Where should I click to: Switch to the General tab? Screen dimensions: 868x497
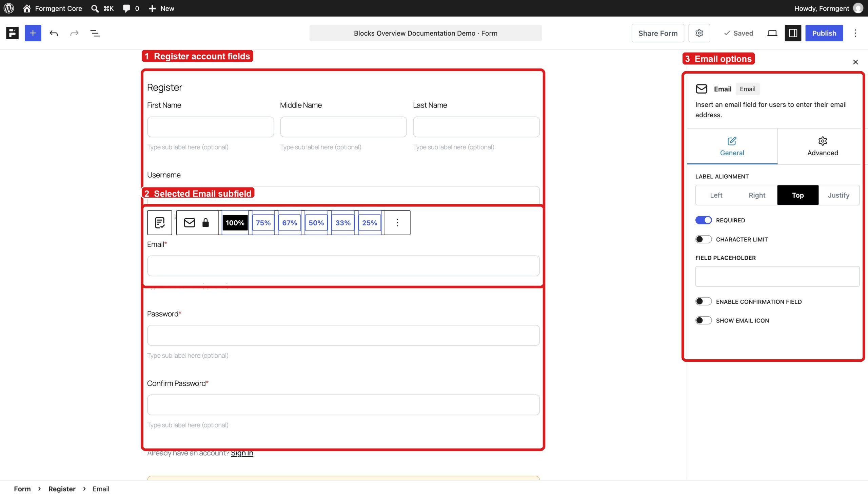pos(732,146)
